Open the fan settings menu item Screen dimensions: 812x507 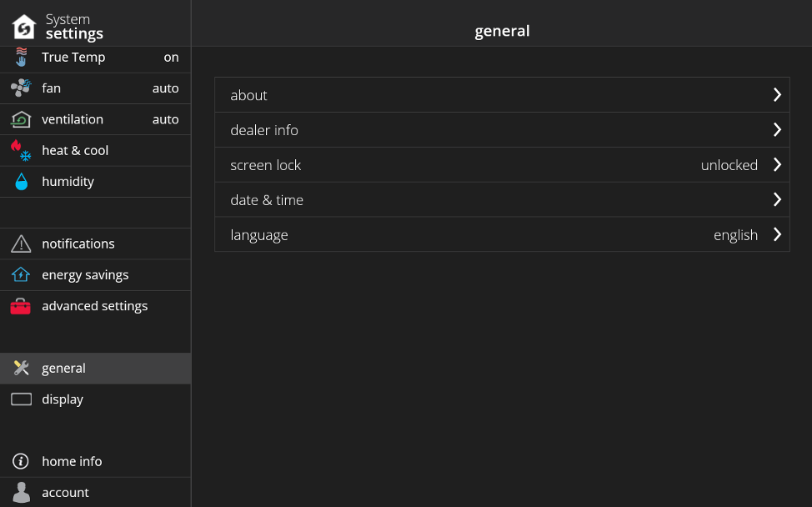click(95, 88)
